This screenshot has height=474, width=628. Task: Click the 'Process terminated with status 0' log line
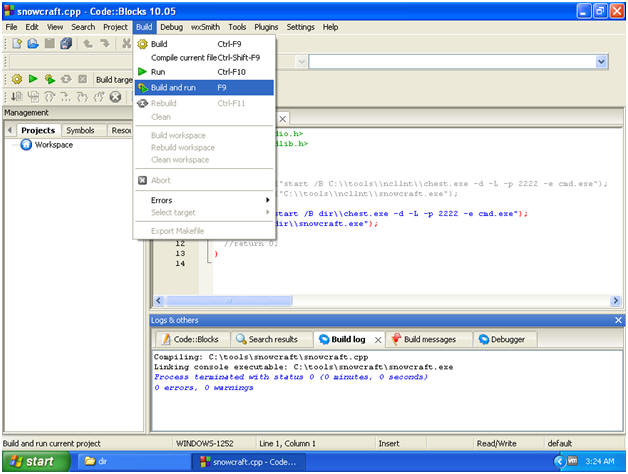click(x=291, y=377)
